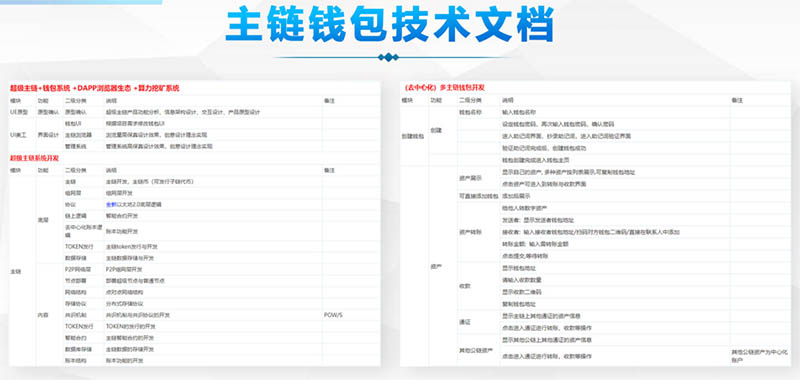Select the 网络结构 category cell

coord(75,292)
